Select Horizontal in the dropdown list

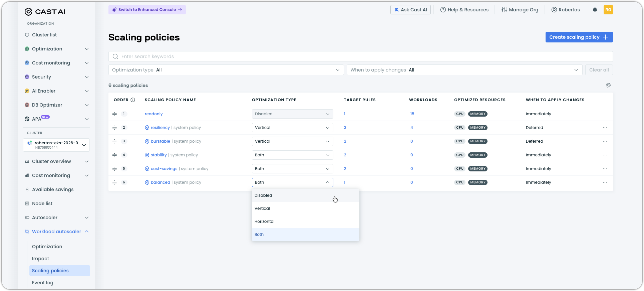tap(305, 222)
